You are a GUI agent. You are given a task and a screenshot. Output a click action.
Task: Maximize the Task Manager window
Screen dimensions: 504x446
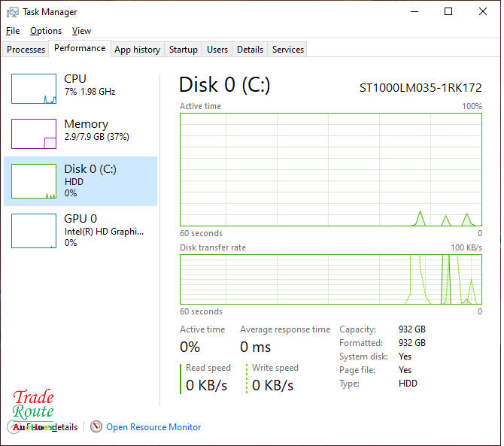coord(448,12)
